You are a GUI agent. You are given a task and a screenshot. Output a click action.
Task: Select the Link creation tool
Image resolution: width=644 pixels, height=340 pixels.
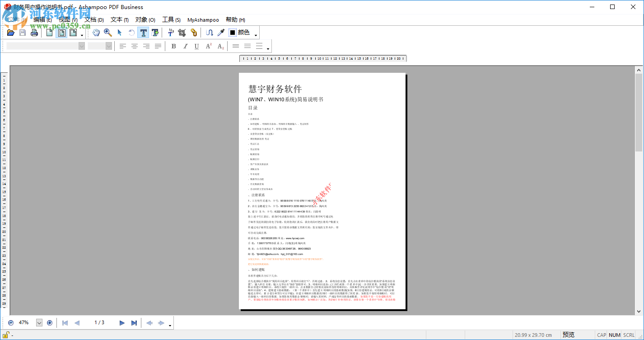point(193,33)
